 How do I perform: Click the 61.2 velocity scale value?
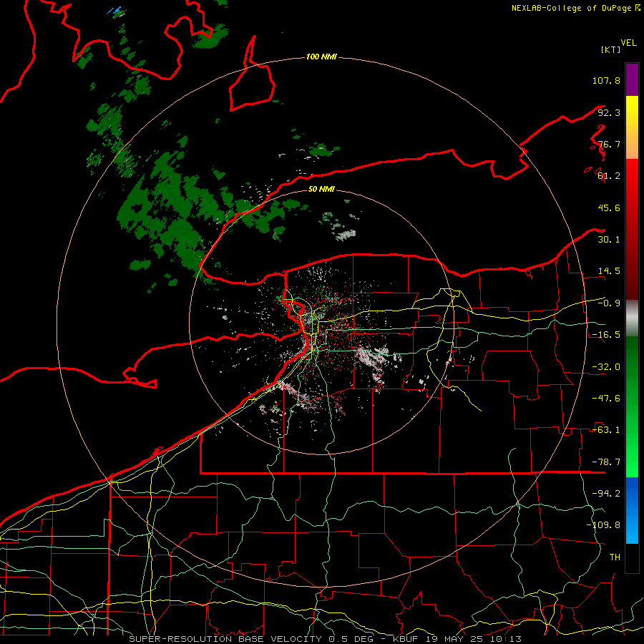609,176
